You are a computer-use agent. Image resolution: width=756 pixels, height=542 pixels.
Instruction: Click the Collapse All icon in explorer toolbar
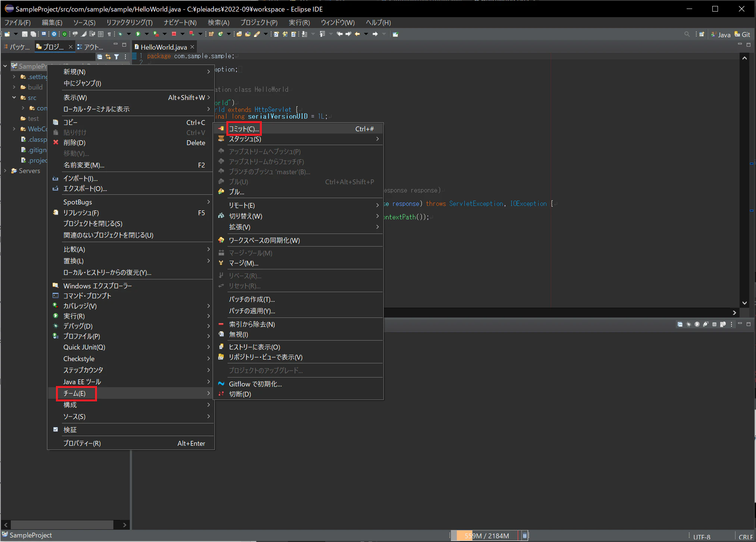tap(100, 57)
